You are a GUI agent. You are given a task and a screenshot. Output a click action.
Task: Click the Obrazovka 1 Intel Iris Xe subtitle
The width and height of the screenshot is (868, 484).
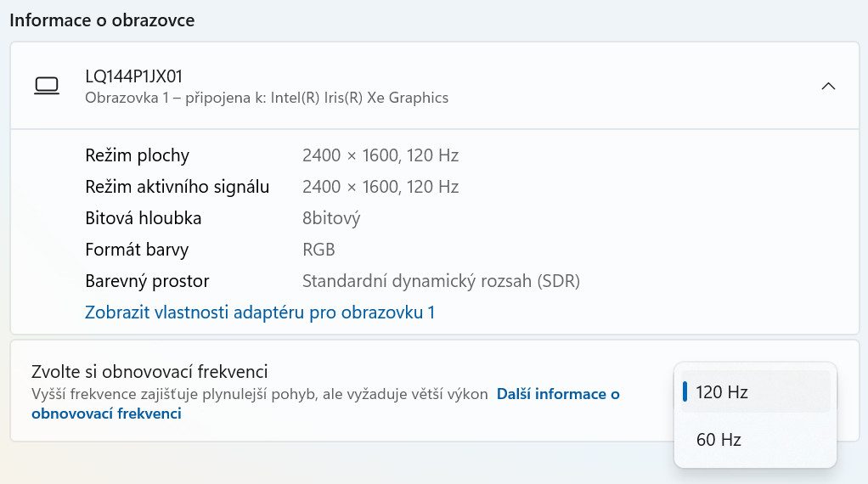pos(267,98)
